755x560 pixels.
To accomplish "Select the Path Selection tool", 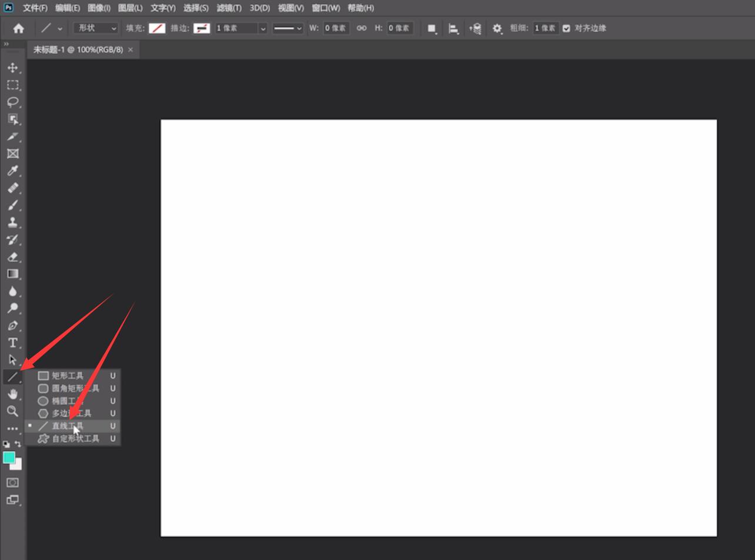I will click(x=12, y=360).
